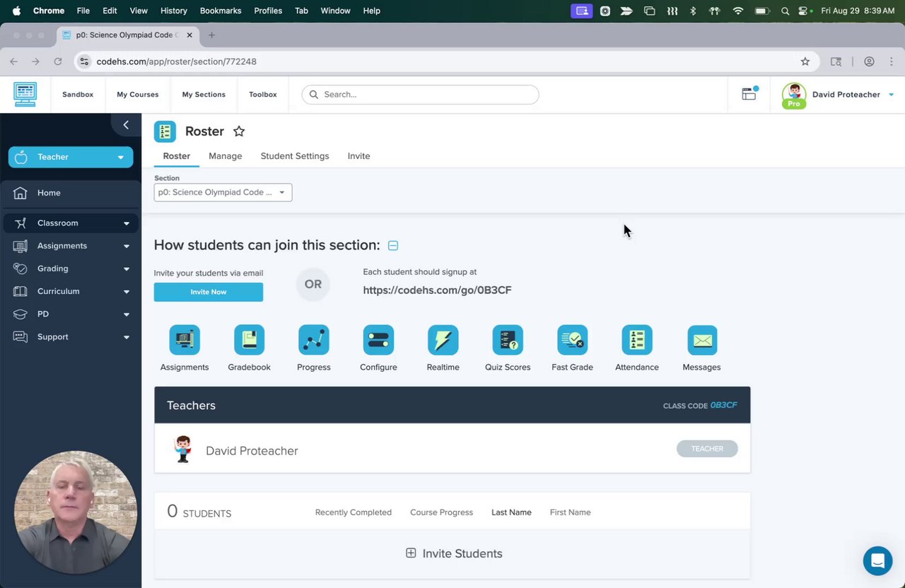Open Spotlight search in the macOS menu bar
The height and width of the screenshot is (588, 905).
click(x=786, y=11)
